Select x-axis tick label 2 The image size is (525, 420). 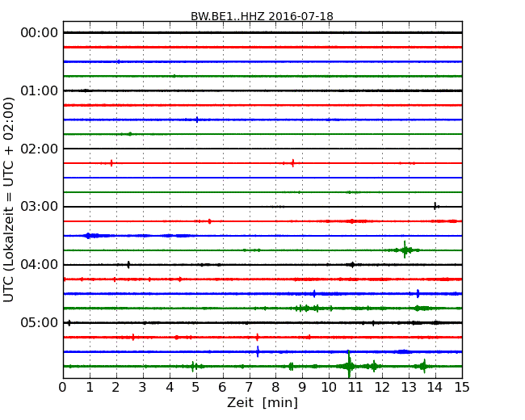point(115,387)
